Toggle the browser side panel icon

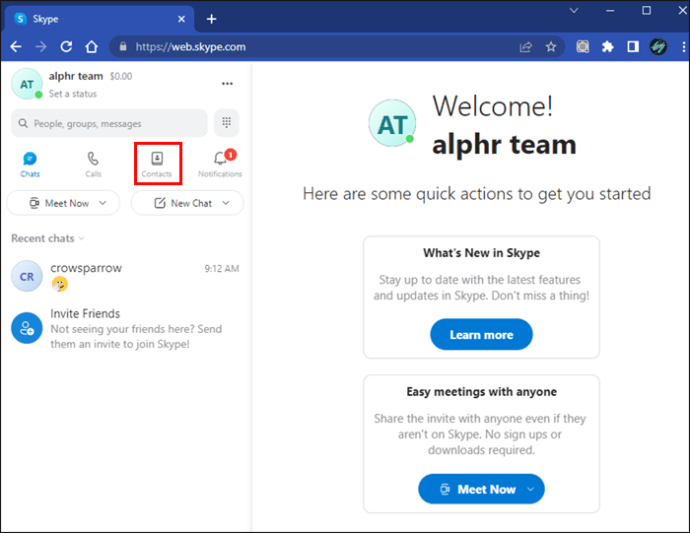click(633, 47)
